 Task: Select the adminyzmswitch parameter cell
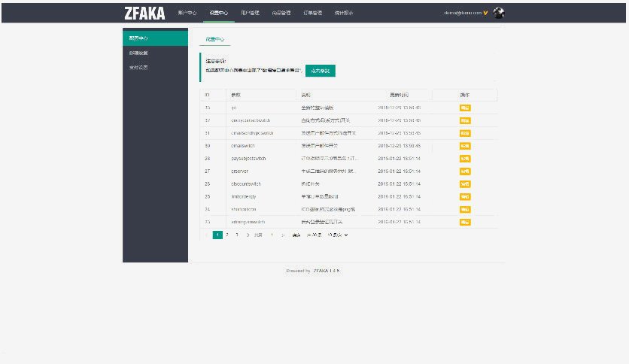261,222
